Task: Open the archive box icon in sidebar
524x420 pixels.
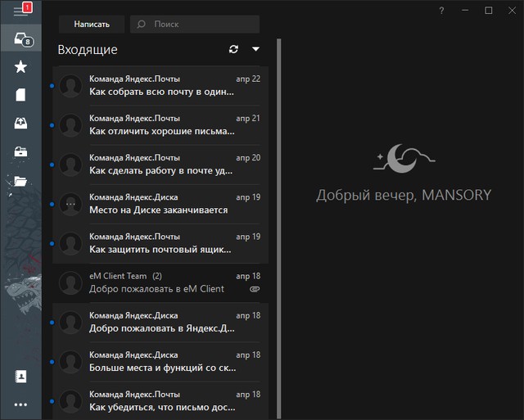Action: pyautogui.click(x=21, y=152)
